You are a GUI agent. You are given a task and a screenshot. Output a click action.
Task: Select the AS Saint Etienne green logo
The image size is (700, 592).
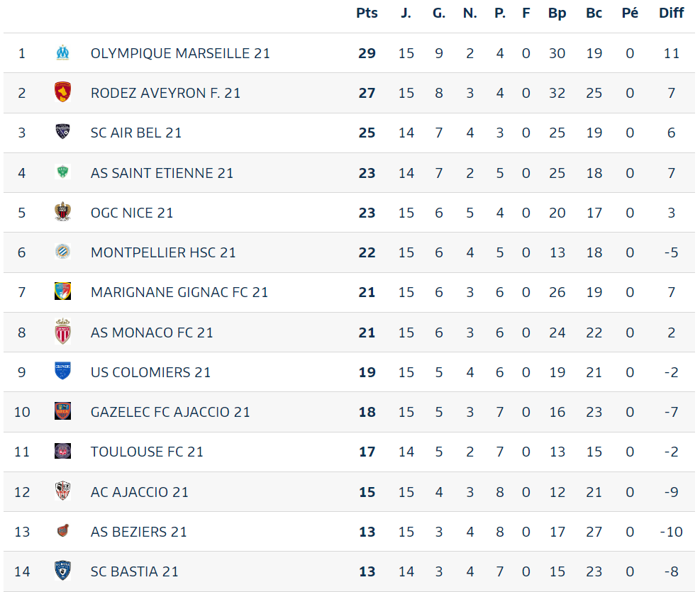[x=63, y=172]
